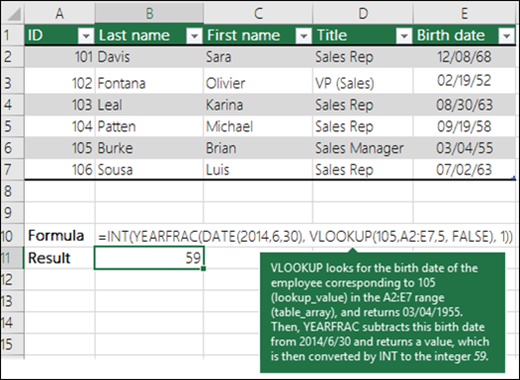
Task: Click the table resize handle below E7
Action: point(514,178)
